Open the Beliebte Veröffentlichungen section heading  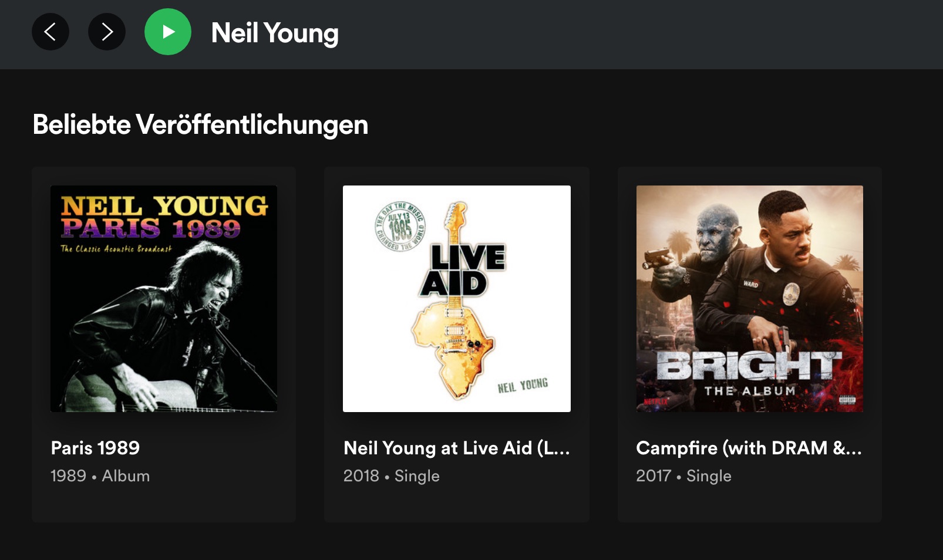click(x=200, y=124)
